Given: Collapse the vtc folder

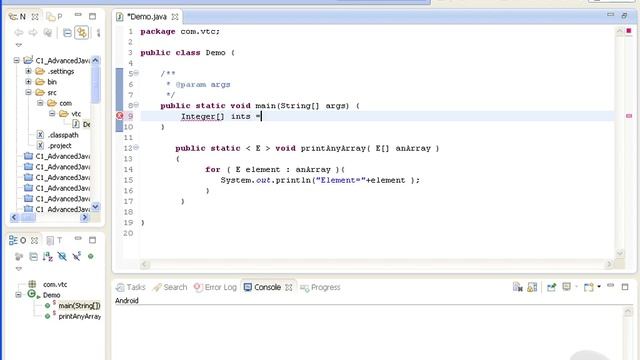Looking at the screenshot, I should tap(52, 113).
